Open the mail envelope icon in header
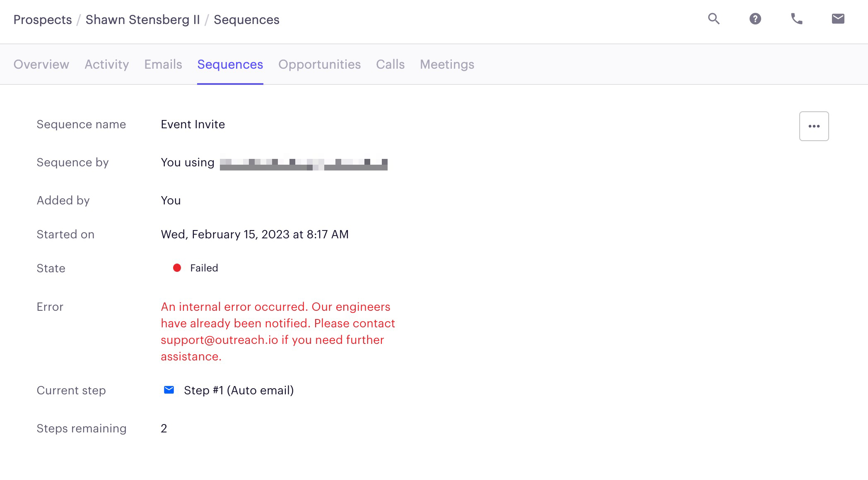Image resolution: width=868 pixels, height=480 pixels. click(838, 19)
